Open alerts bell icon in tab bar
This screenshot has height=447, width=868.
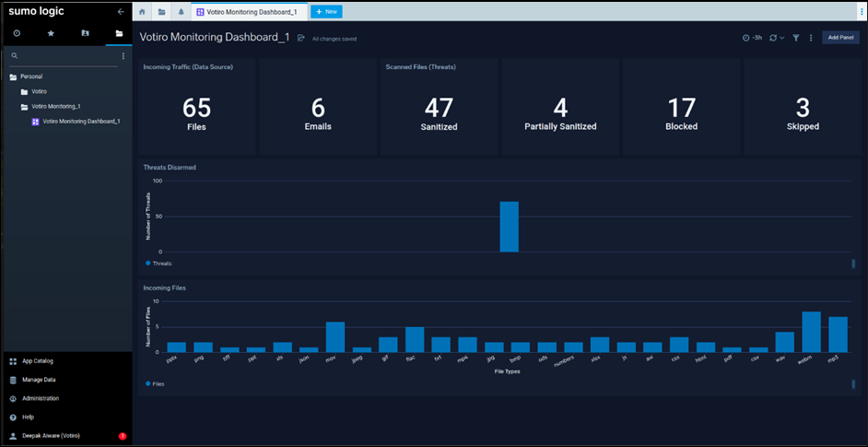coord(181,12)
